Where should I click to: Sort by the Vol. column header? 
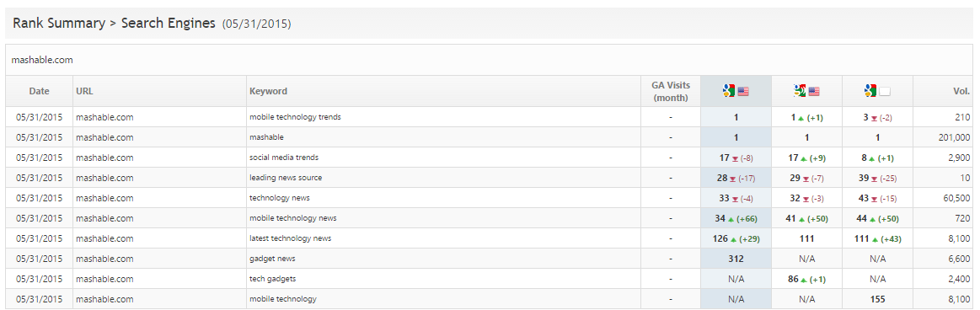pos(961,91)
